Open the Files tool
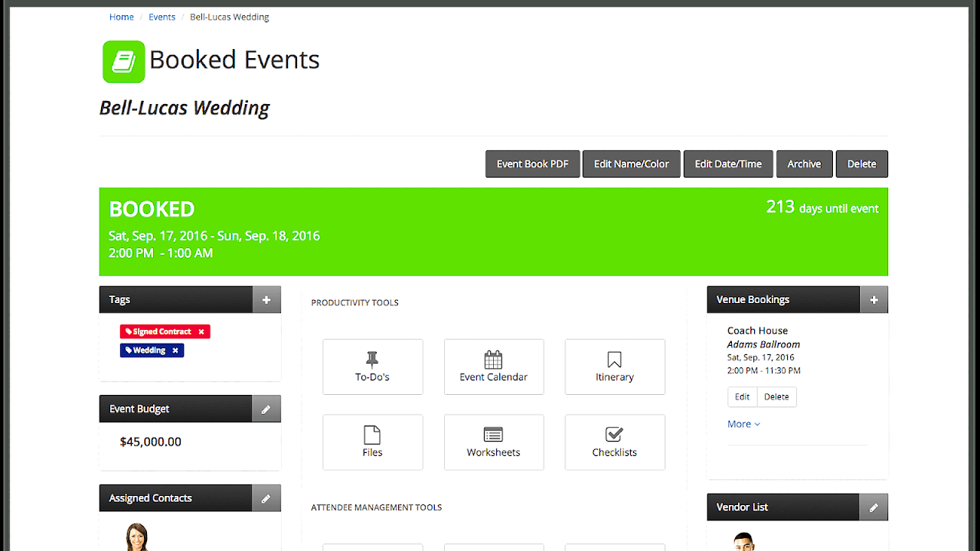Image resolution: width=980 pixels, height=551 pixels. pyautogui.click(x=373, y=442)
